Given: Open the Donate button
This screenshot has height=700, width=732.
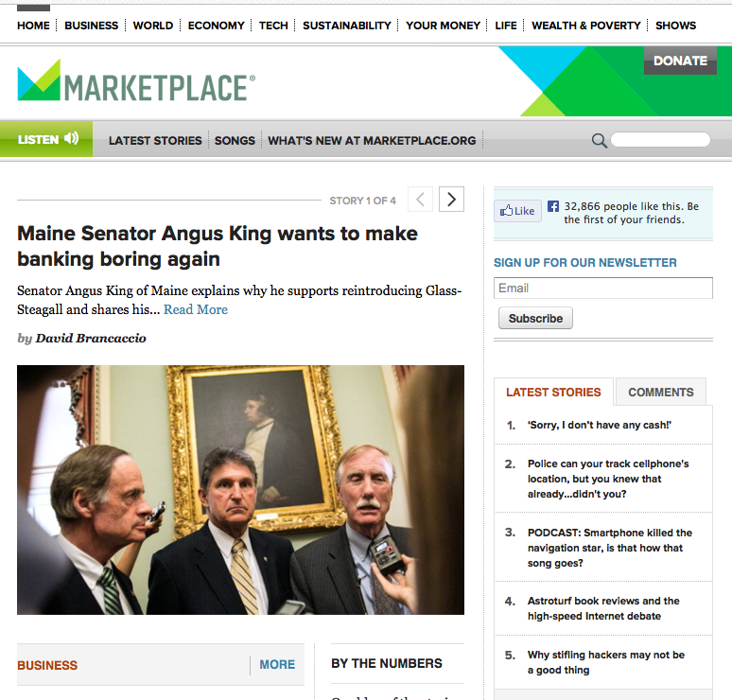Looking at the screenshot, I should click(680, 61).
